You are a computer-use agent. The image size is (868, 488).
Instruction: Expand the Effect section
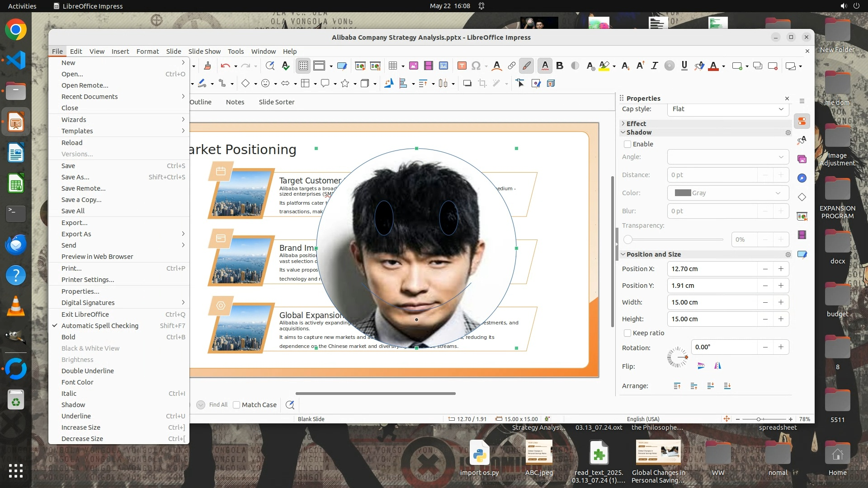click(x=636, y=123)
